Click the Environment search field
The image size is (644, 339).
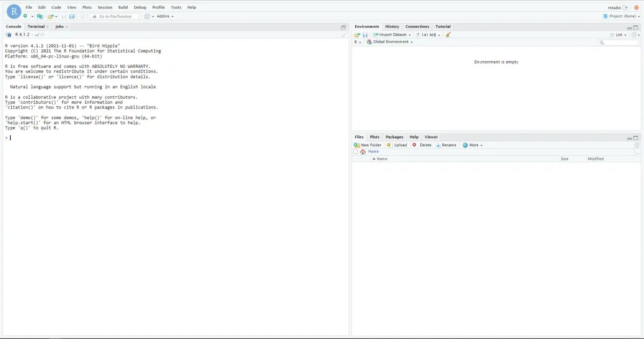pos(618,42)
